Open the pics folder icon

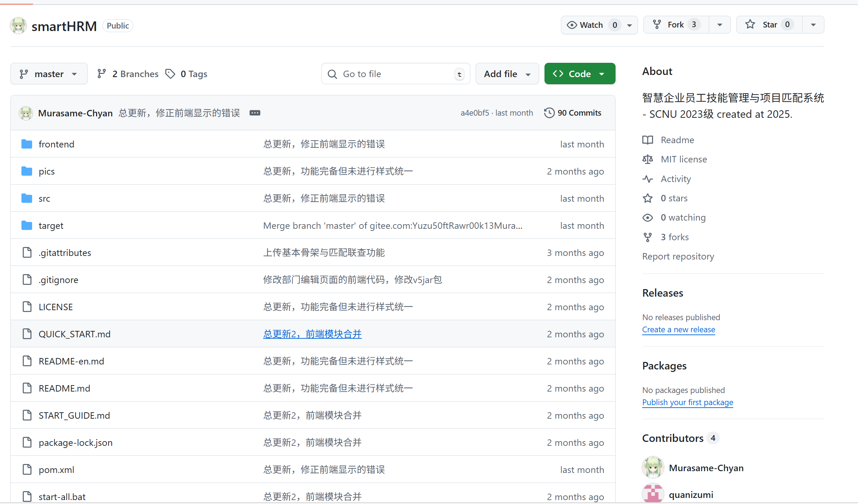(x=27, y=171)
